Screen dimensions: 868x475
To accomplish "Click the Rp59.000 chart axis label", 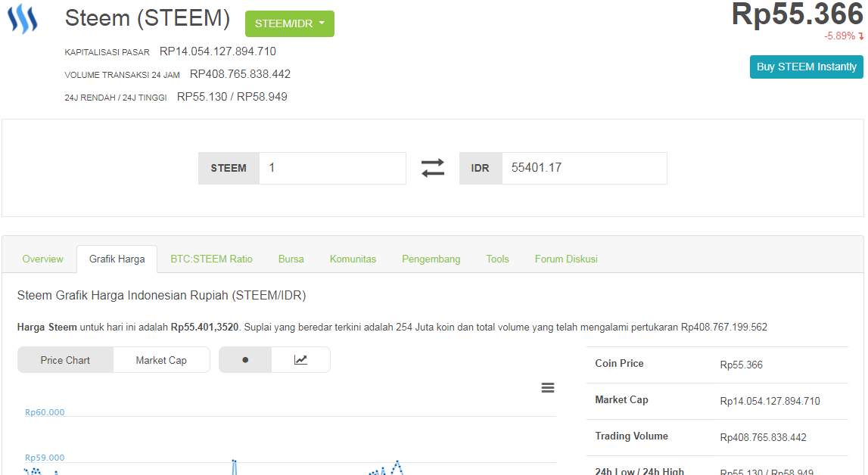I will [x=45, y=458].
